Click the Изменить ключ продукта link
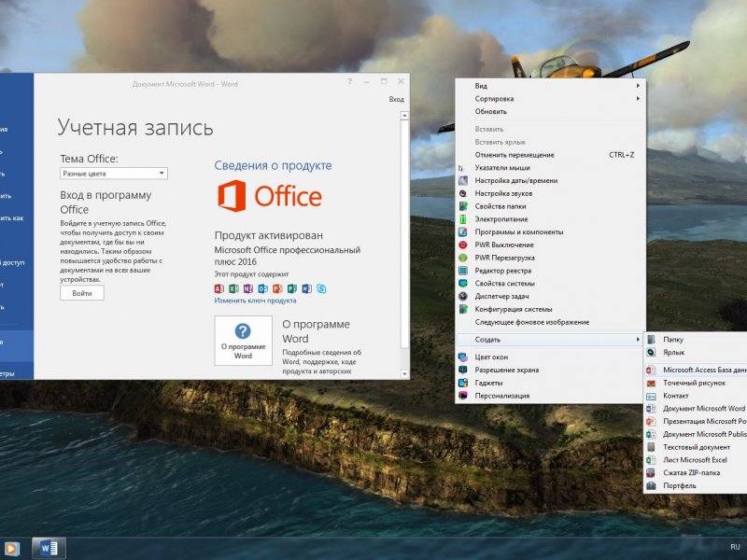This screenshot has height=560, width=747. point(255,301)
